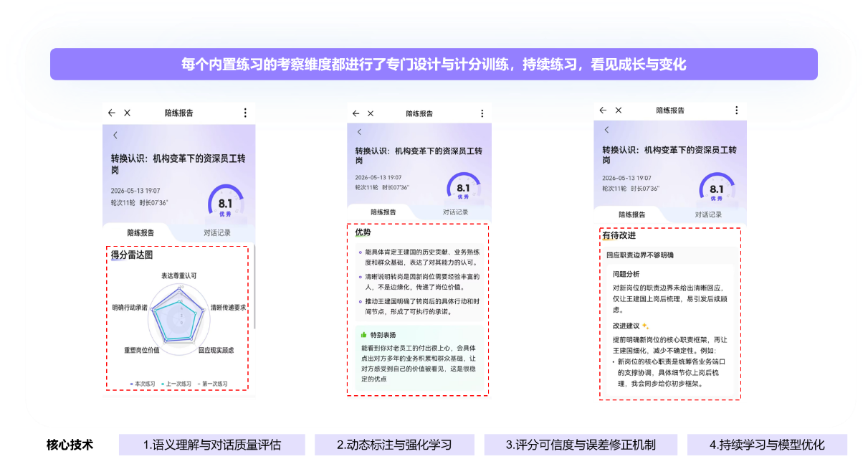
Task: Click left phone title 转换认识 heading
Action: 178,164
